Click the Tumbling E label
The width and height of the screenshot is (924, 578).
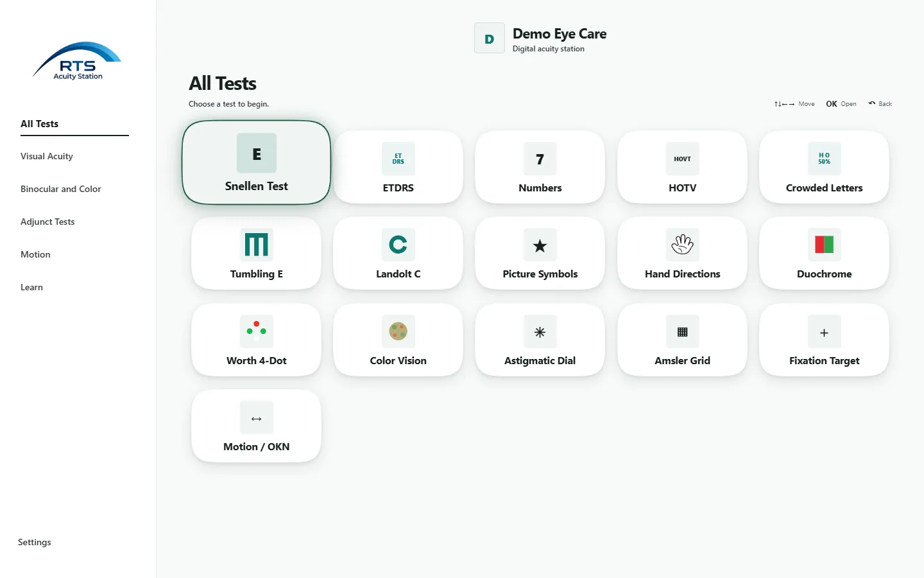coord(257,274)
